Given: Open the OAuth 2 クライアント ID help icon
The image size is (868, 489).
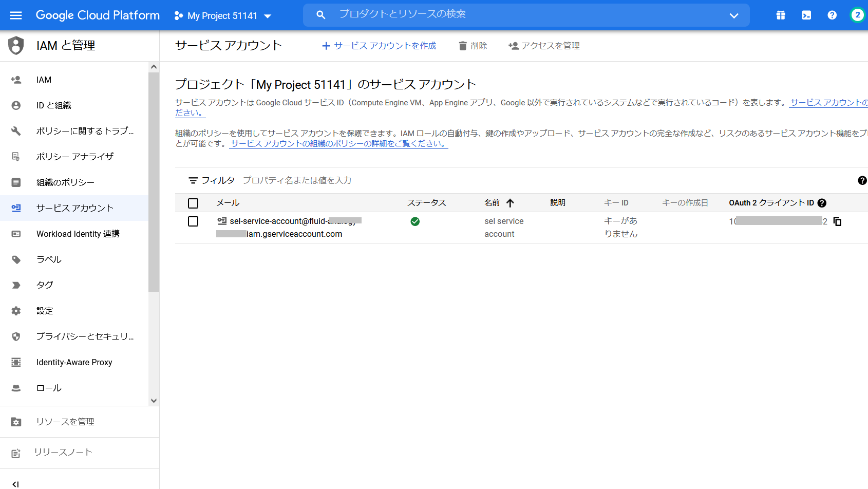Looking at the screenshot, I should (822, 203).
